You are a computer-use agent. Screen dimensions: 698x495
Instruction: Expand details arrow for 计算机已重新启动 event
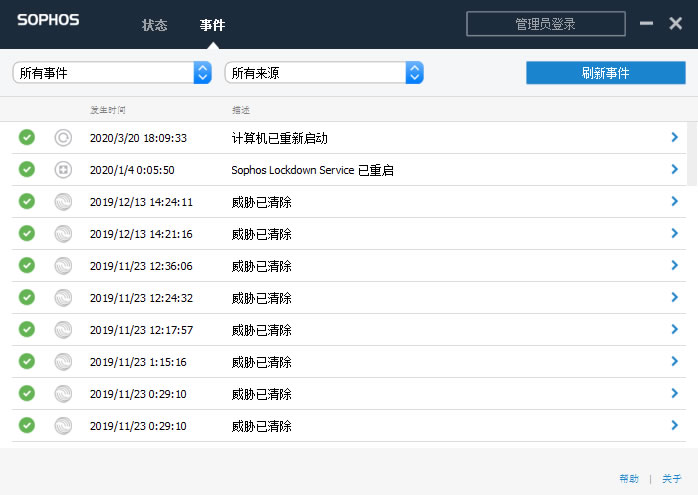[x=675, y=138]
